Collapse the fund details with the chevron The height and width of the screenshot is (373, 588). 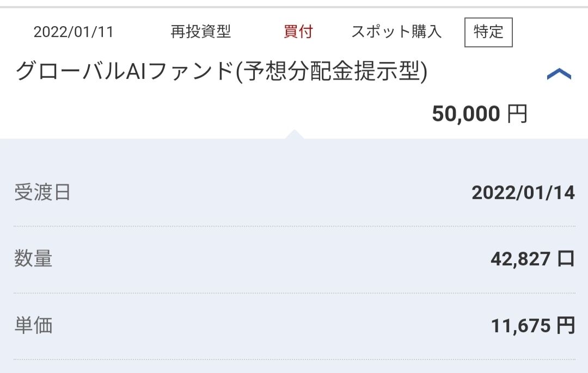559,74
